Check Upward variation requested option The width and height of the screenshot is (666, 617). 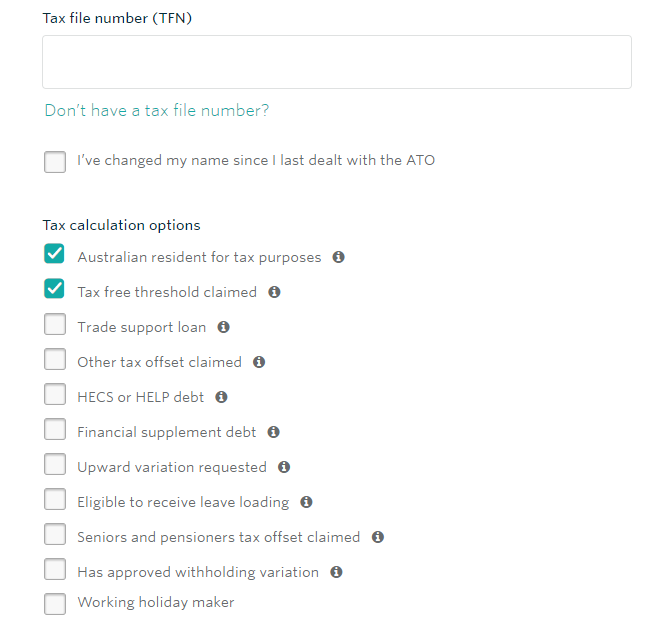tap(55, 464)
